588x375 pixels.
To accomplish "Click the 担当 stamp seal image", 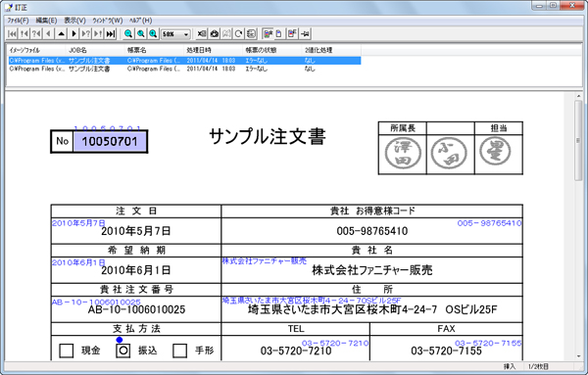I will click(x=495, y=151).
